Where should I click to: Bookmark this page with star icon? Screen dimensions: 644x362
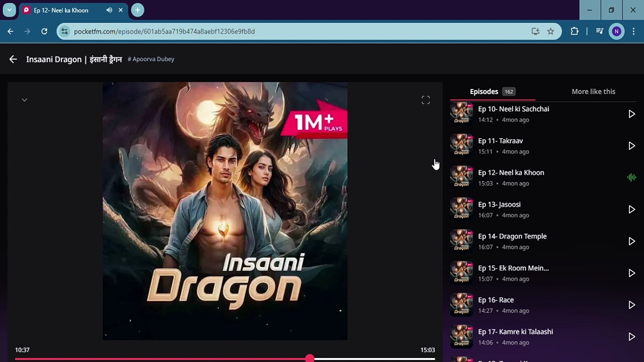click(x=550, y=31)
